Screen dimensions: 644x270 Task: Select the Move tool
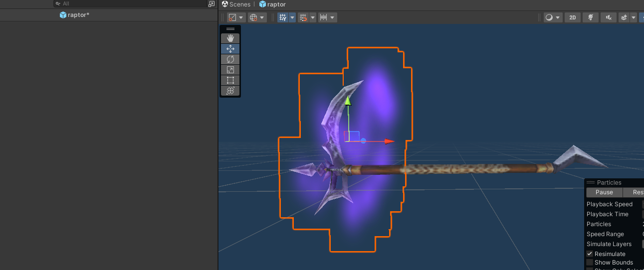click(x=230, y=49)
